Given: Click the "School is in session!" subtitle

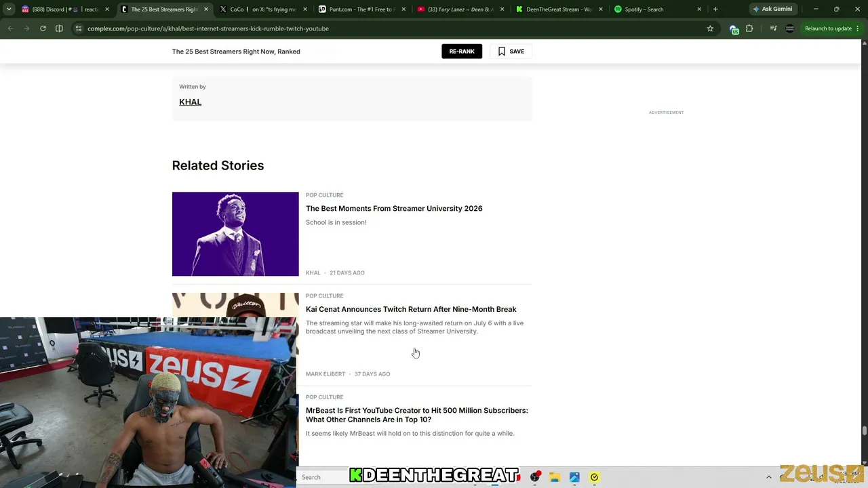Looking at the screenshot, I should click(x=336, y=222).
